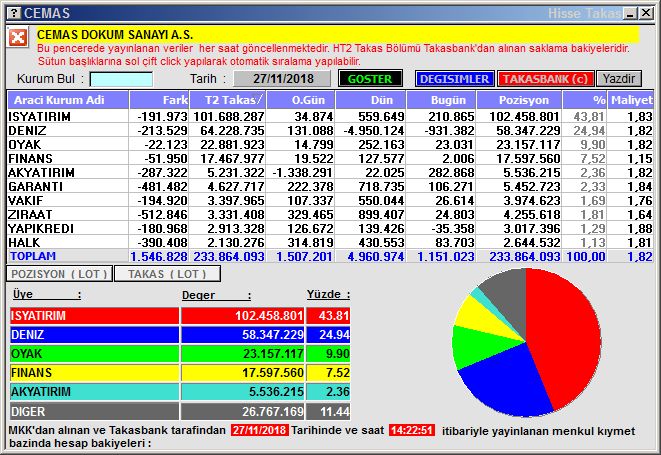661x455 pixels.
Task: Click O.Gün value -1.338.291 for AKYATIRIM
Action: coord(302,172)
